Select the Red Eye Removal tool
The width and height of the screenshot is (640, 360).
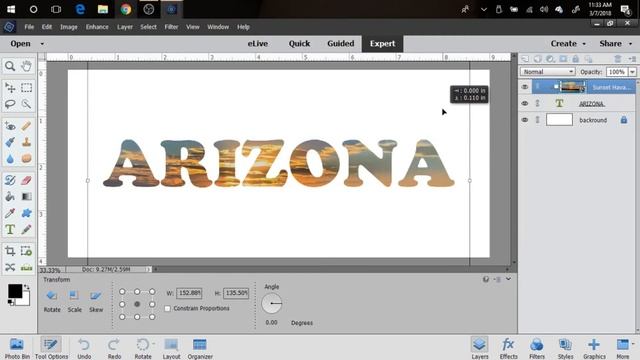click(x=10, y=126)
